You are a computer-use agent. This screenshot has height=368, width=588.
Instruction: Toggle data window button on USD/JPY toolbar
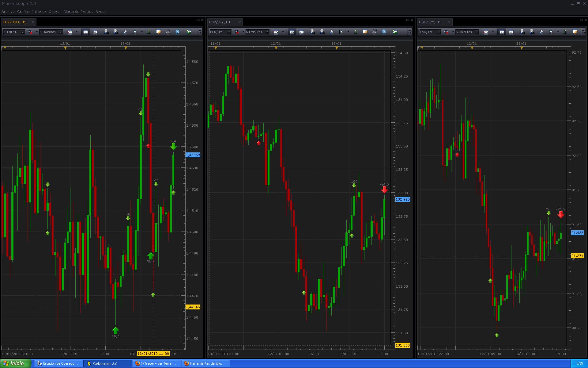tap(502, 32)
